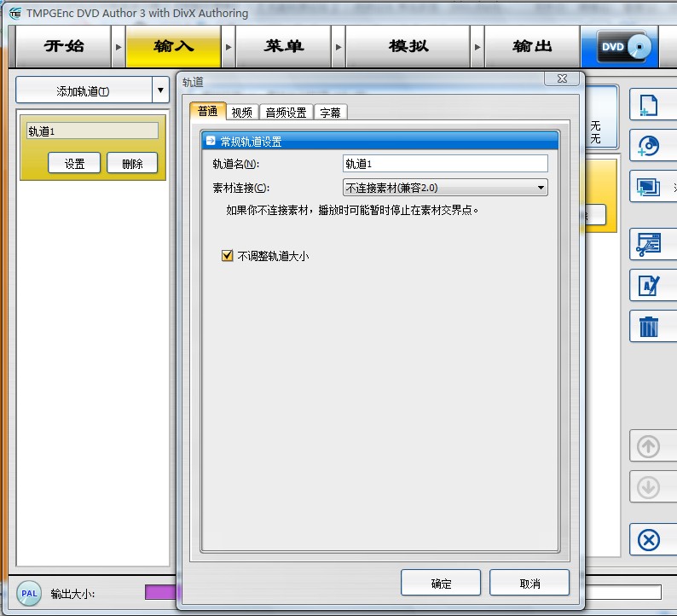Click the PAL format indicator icon
Image resolution: width=677 pixels, height=616 pixels.
[x=29, y=593]
